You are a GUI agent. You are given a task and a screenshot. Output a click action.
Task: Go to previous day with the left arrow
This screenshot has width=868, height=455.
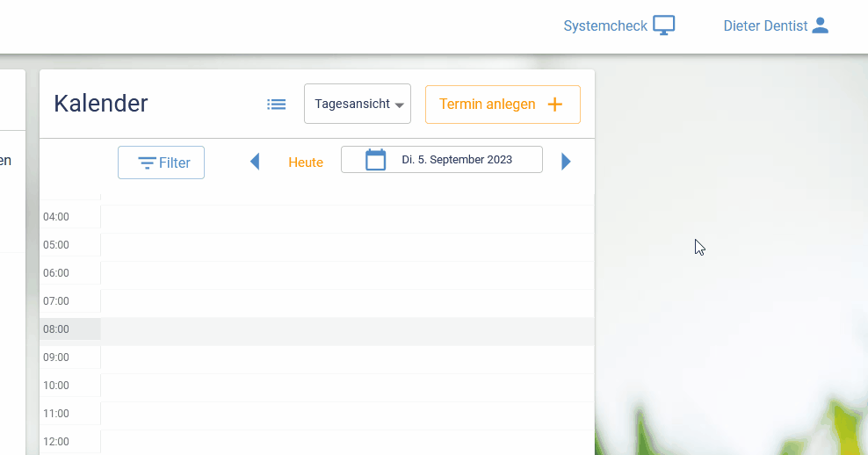click(255, 162)
